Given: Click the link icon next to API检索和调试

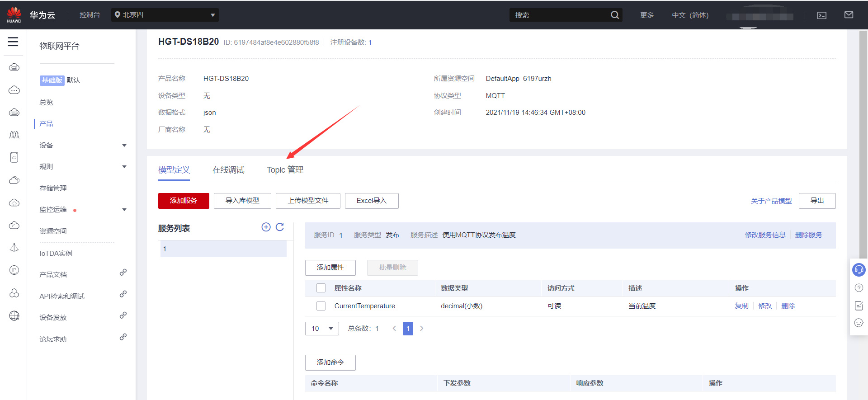Looking at the screenshot, I should 123,294.
